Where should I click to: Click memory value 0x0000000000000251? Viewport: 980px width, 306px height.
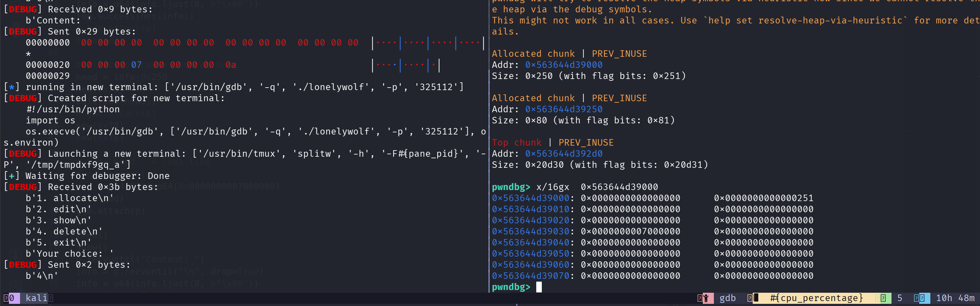point(764,198)
